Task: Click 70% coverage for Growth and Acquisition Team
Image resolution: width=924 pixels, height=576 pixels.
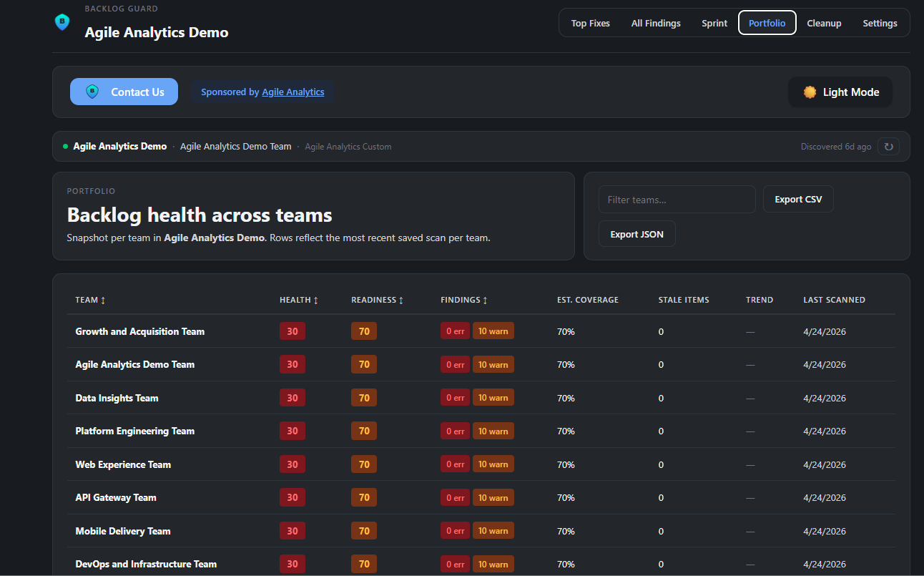Action: [566, 331]
